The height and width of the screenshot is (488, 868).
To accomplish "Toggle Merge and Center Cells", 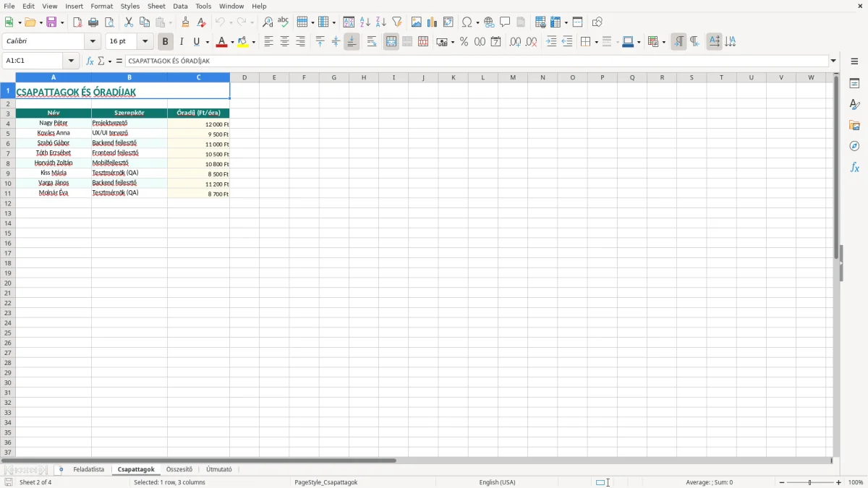I will pos(391,42).
